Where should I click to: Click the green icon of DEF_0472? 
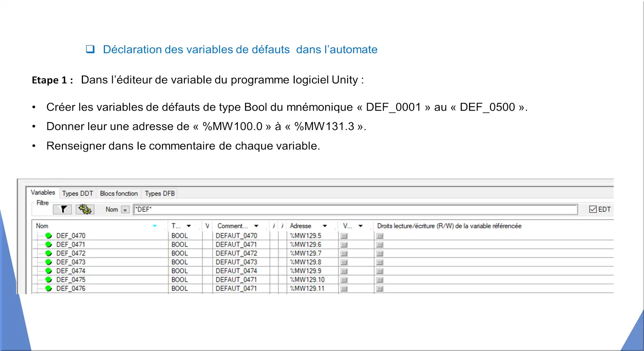coord(48,253)
